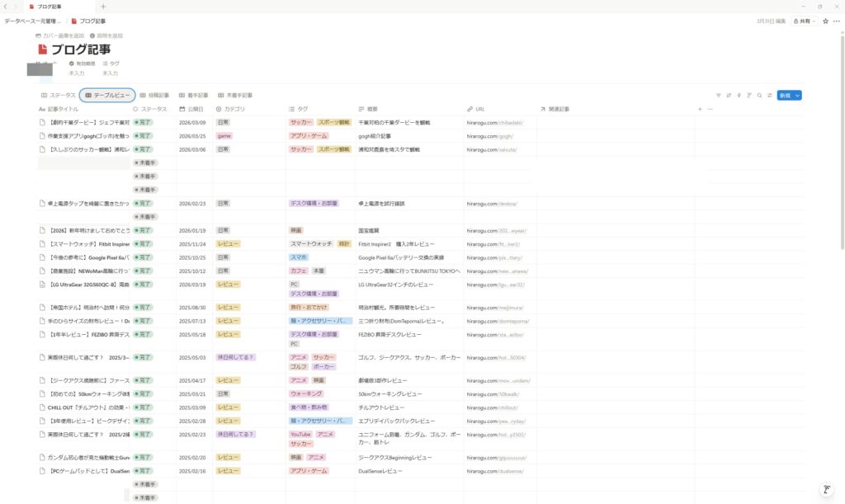Open the ステータス column header menu
Viewport: 845px width, 504px height.
[153, 109]
